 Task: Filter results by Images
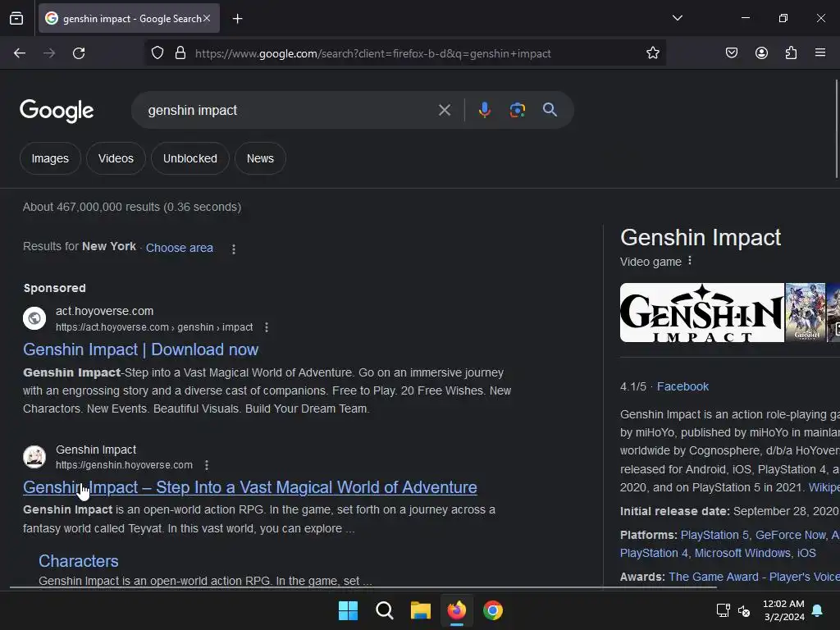(x=50, y=158)
